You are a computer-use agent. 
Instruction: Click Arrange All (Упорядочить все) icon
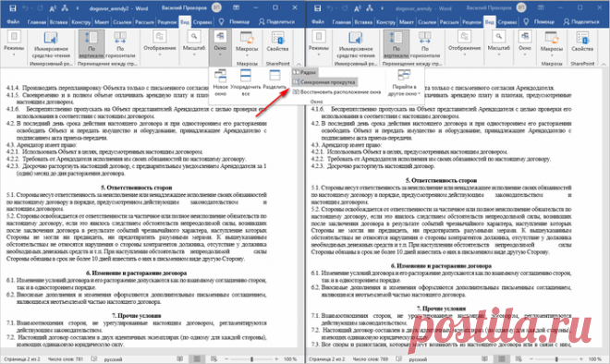246,82
